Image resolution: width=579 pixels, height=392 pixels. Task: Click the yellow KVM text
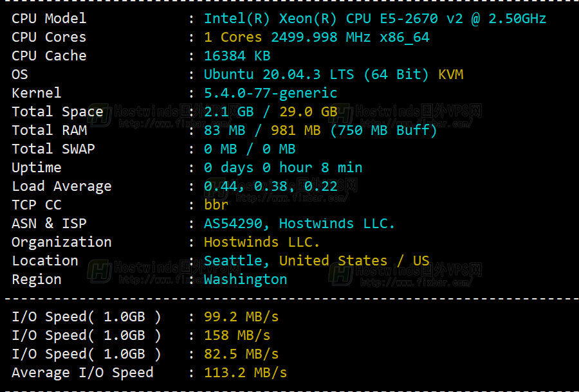(450, 75)
